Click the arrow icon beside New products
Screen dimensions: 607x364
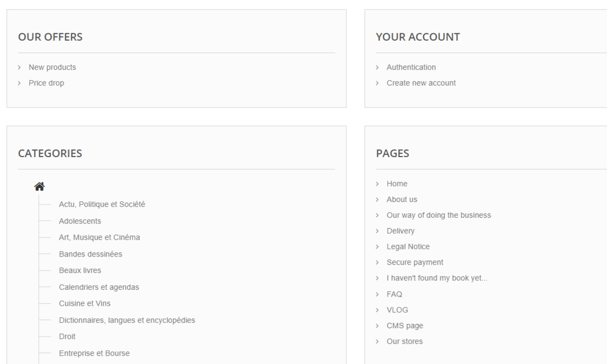20,67
